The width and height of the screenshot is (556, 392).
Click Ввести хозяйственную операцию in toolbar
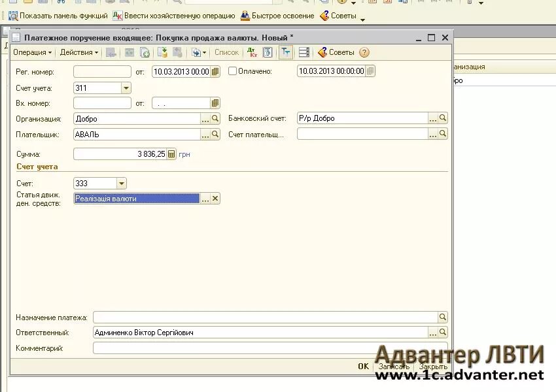174,16
